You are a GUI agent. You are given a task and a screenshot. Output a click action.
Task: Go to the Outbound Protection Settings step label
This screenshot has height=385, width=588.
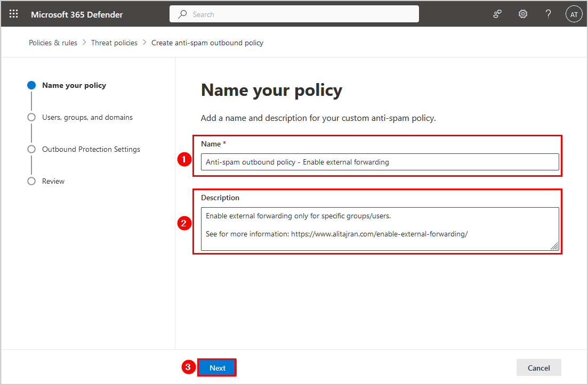(91, 149)
